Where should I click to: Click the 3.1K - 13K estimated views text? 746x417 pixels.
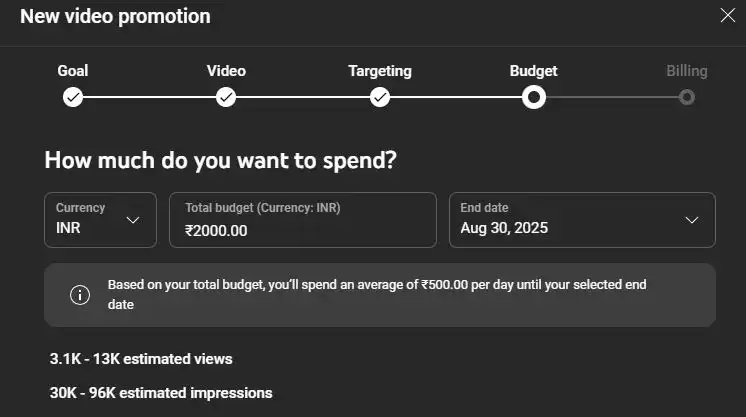(141, 358)
